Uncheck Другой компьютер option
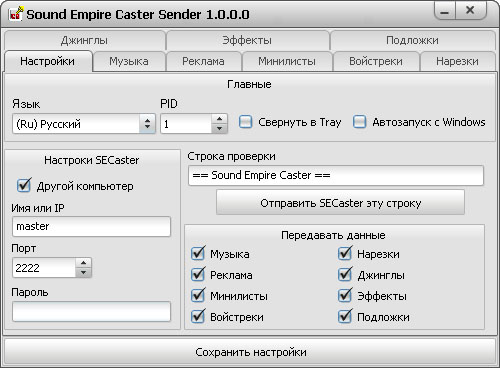The width and height of the screenshot is (500, 368). (x=24, y=186)
